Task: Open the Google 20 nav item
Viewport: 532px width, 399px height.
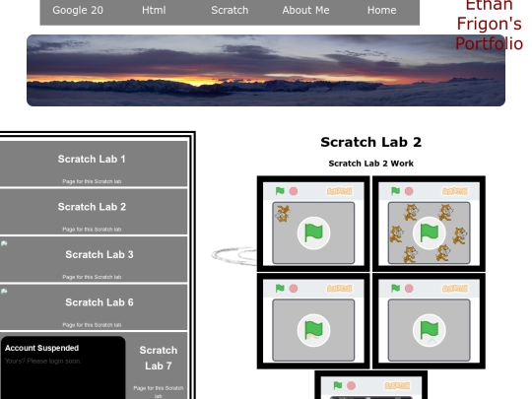Action: 78,10
